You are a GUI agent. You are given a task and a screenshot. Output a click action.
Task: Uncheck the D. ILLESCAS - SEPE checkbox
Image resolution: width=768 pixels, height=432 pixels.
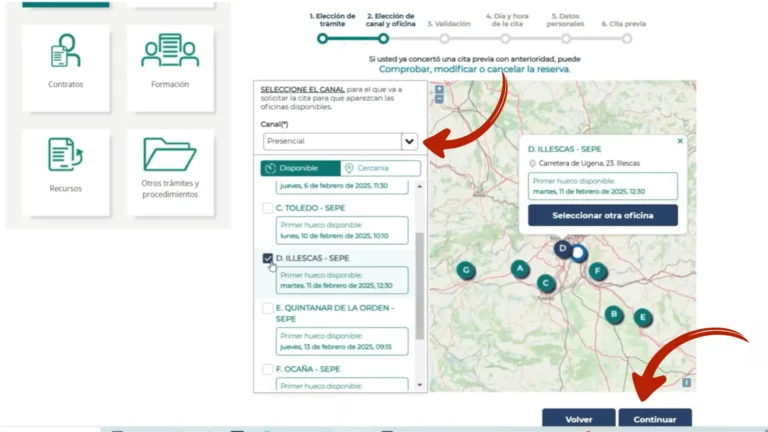point(267,258)
